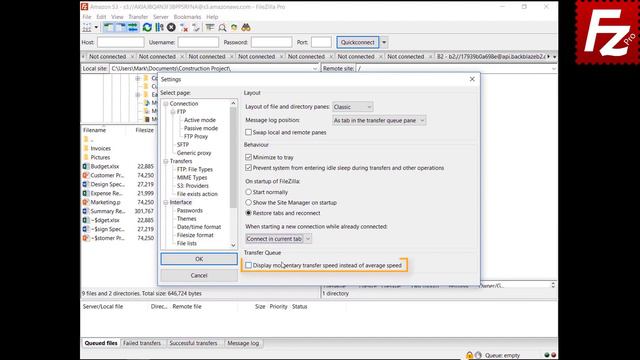
Task: Click into the Host input field
Action: pyautogui.click(x=121, y=42)
